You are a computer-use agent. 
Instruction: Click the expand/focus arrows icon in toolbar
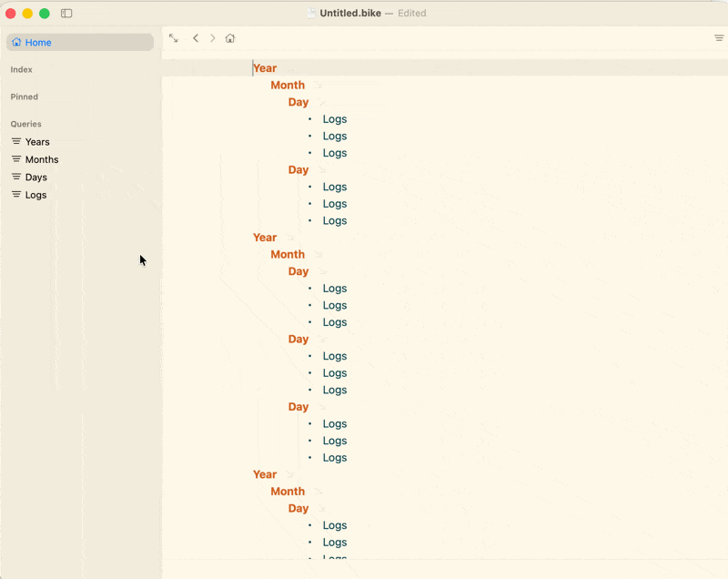174,38
